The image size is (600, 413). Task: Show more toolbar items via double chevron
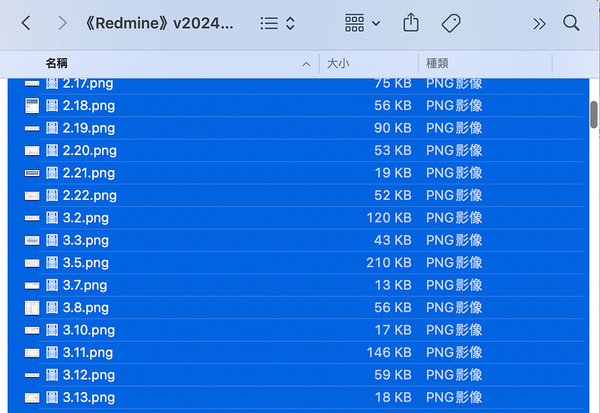[539, 24]
